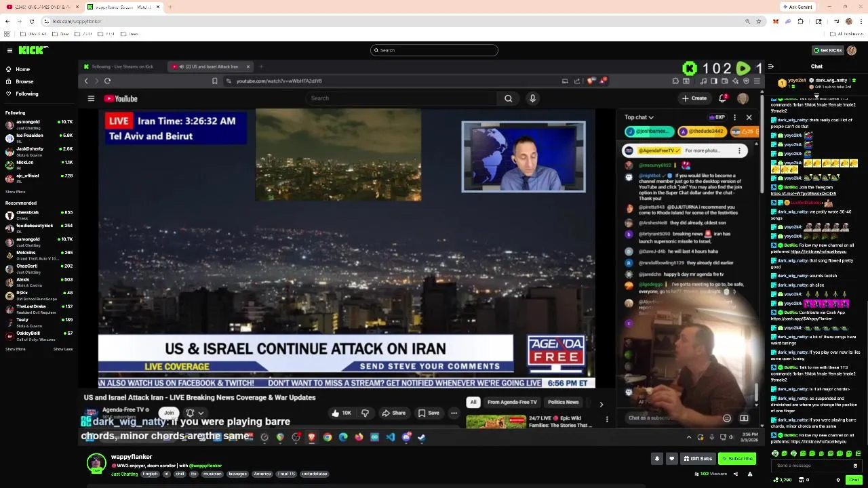This screenshot has height=488, width=868.
Task: Open YouTube live chat options menu
Action: tap(734, 117)
